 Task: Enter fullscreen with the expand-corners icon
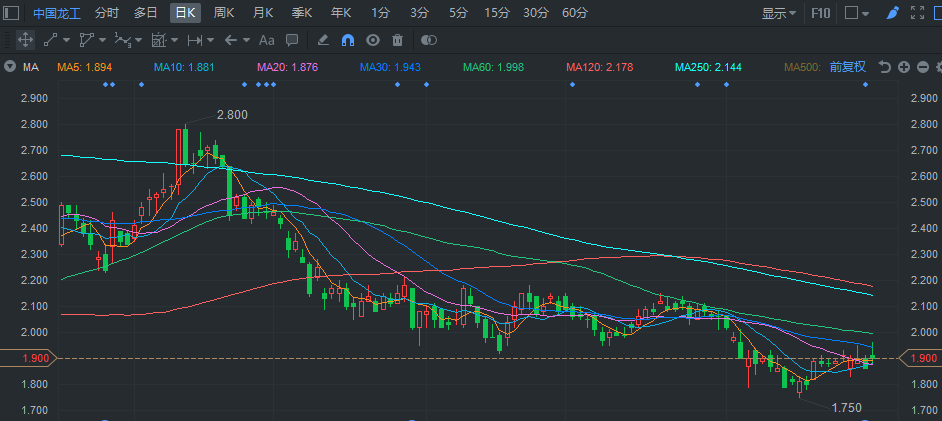917,13
